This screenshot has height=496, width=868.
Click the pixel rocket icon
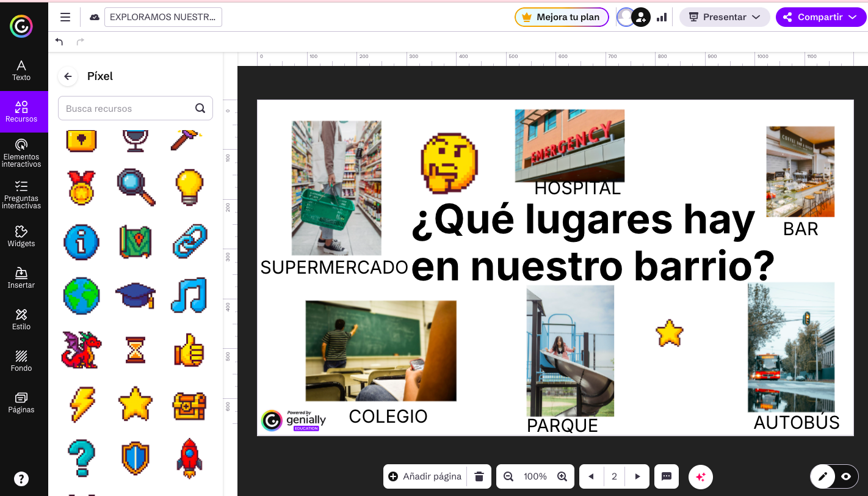click(x=189, y=458)
